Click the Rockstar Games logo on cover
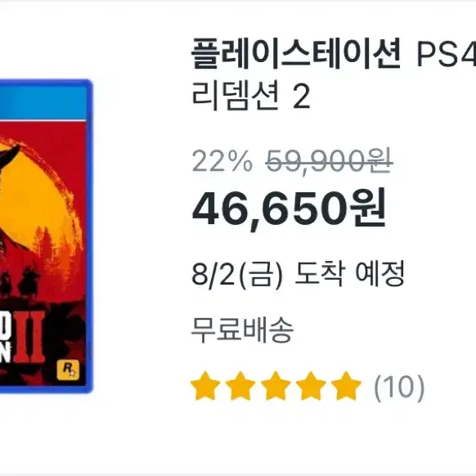This screenshot has height=476, width=476. point(68,370)
